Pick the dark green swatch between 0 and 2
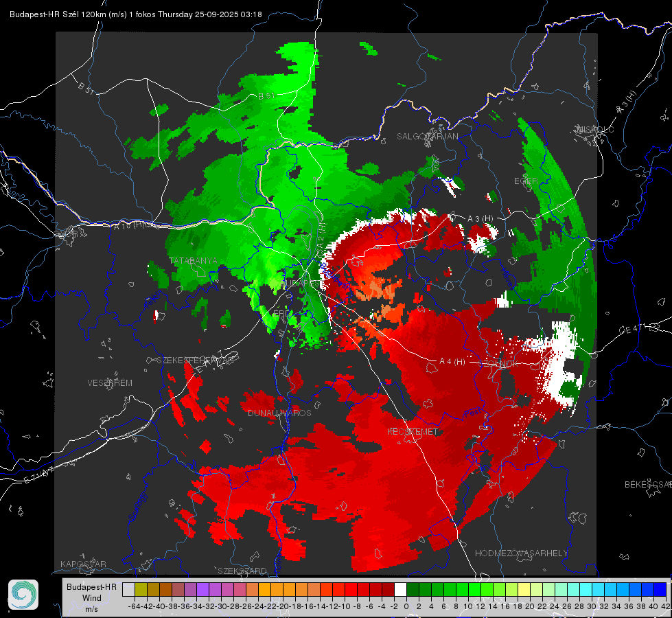Image resolution: width=672 pixels, height=618 pixels. [x=413, y=589]
